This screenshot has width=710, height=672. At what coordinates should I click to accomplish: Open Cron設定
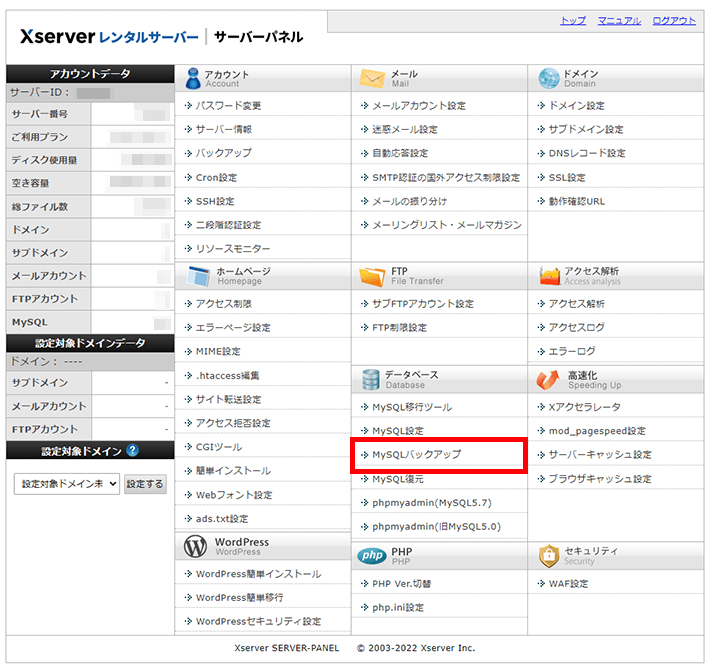click(216, 178)
